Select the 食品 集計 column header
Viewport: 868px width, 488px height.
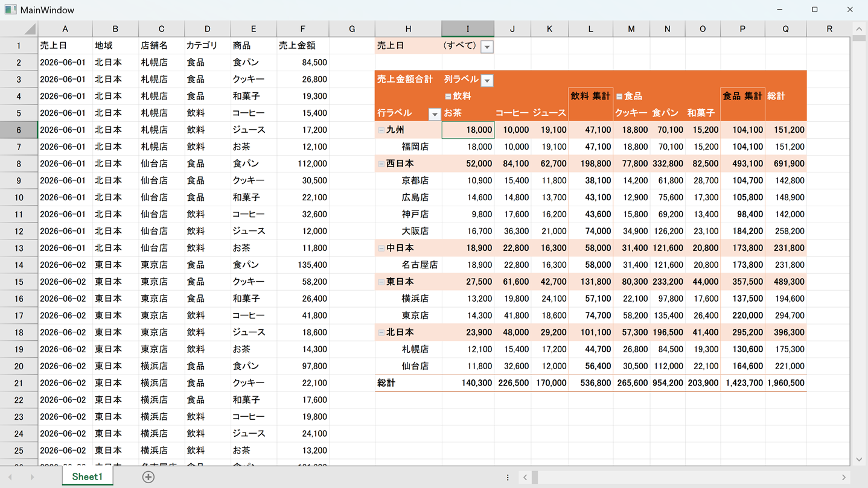point(742,96)
